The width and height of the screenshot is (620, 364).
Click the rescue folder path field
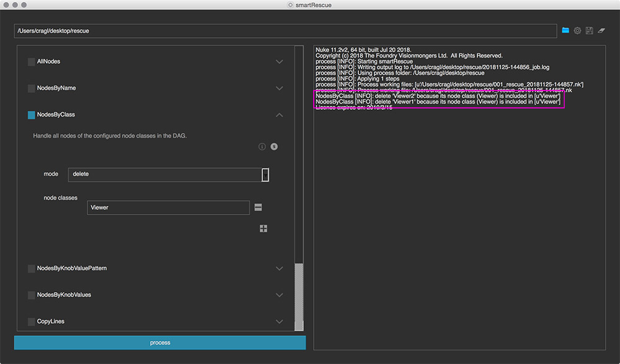(285, 30)
